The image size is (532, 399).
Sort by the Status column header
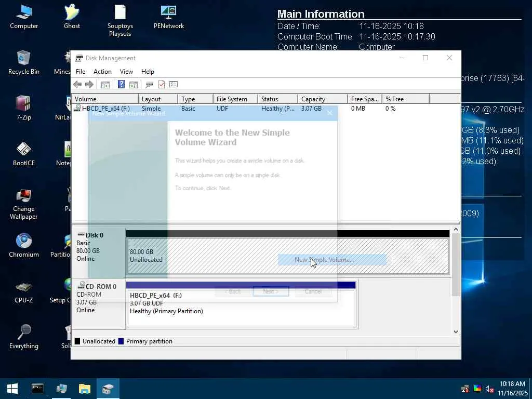(x=278, y=99)
